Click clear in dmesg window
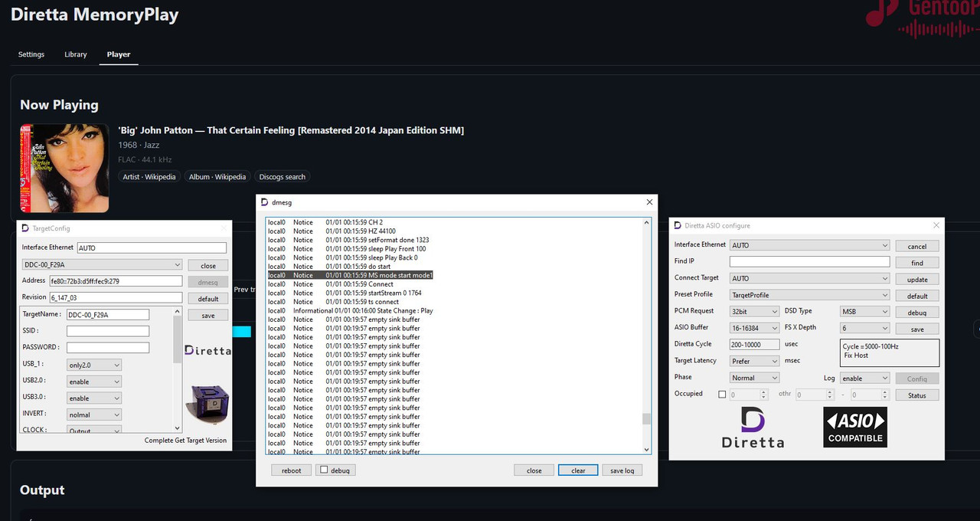Image resolution: width=980 pixels, height=521 pixels. pyautogui.click(x=578, y=470)
